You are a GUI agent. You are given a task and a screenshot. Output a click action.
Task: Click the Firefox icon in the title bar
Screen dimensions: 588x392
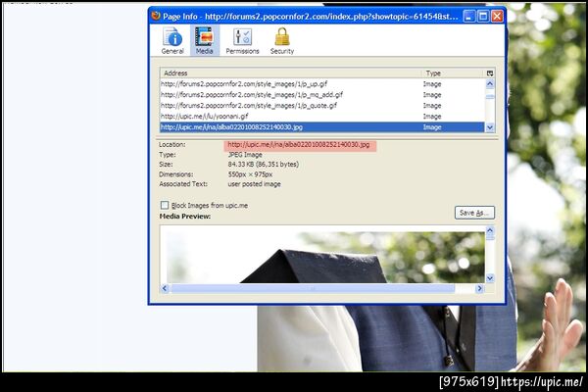[x=156, y=16]
